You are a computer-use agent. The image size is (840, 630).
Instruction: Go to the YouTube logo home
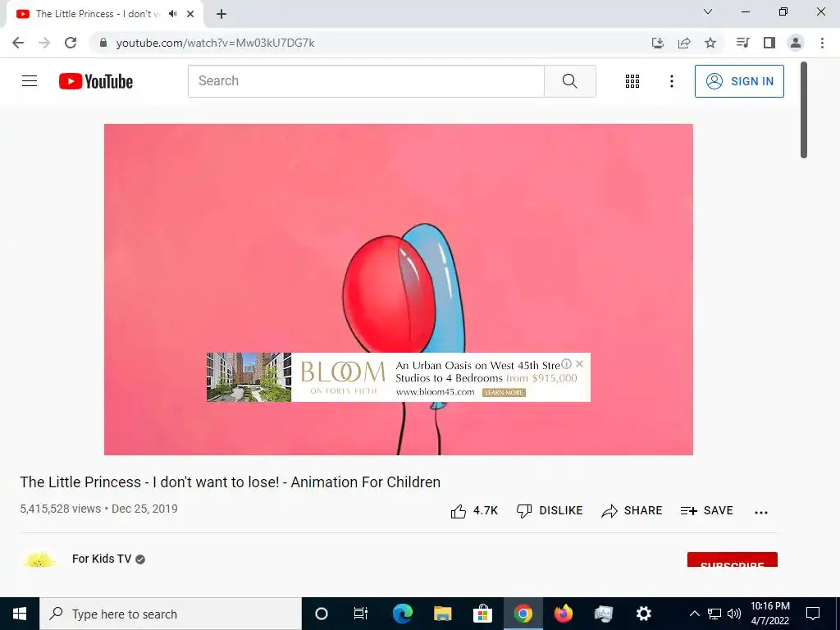pyautogui.click(x=96, y=81)
